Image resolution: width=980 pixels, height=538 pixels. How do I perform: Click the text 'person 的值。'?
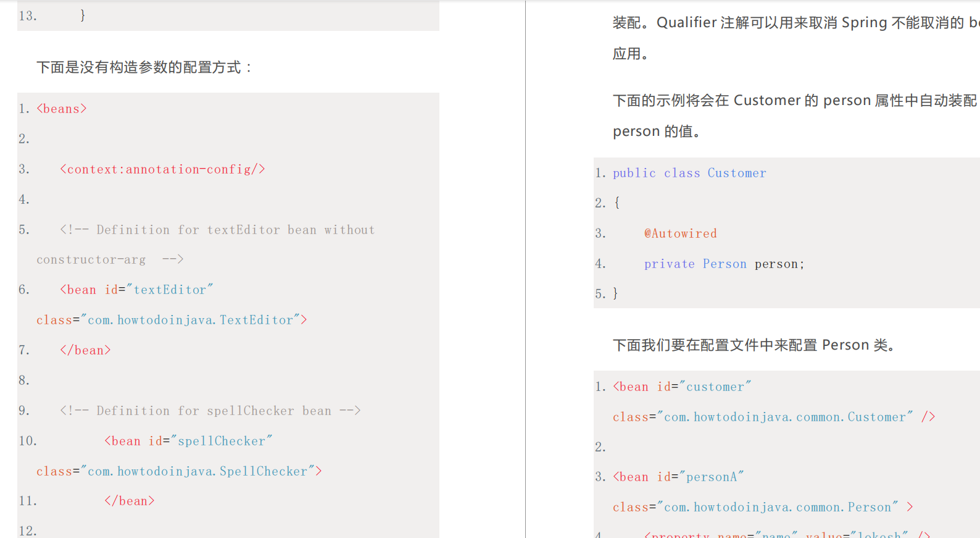pos(657,132)
